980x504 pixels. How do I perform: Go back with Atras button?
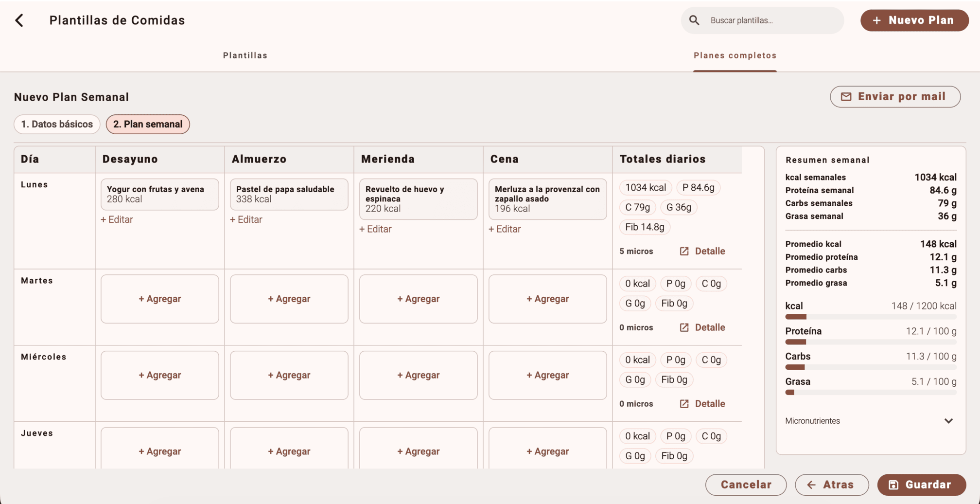(x=832, y=485)
